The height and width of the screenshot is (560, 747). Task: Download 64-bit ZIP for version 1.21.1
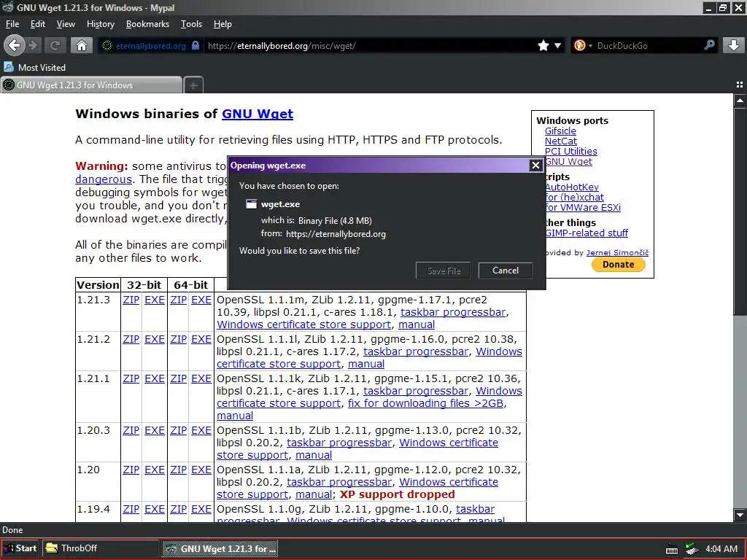point(178,379)
